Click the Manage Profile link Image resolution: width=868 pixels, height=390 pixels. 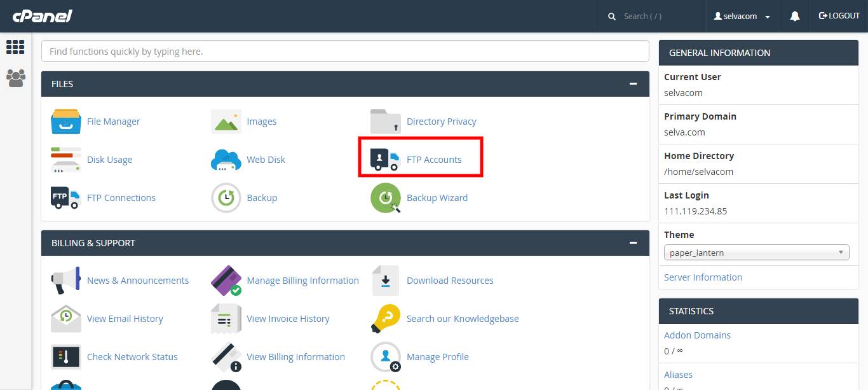click(x=438, y=357)
